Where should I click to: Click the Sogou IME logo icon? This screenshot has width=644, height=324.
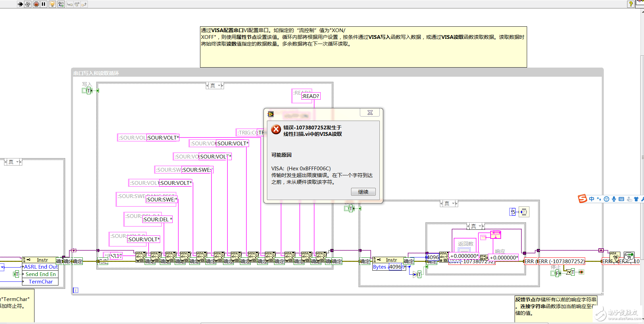click(x=582, y=199)
